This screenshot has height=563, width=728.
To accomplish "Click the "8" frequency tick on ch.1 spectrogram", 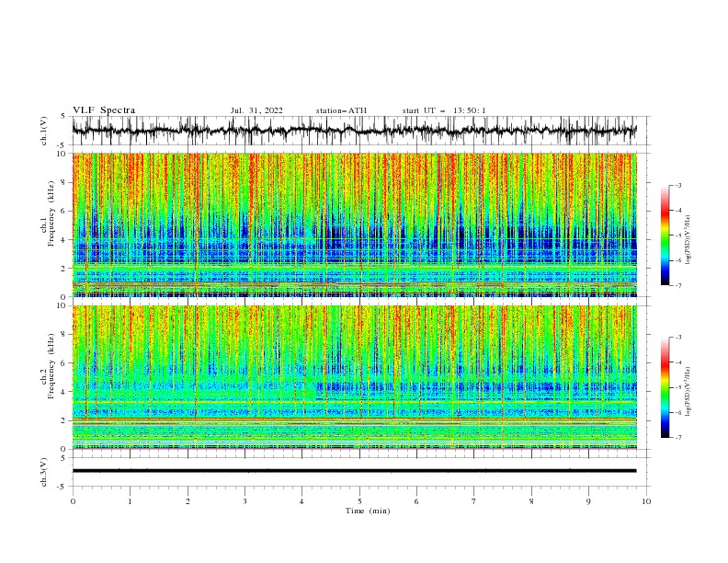I will click(64, 182).
